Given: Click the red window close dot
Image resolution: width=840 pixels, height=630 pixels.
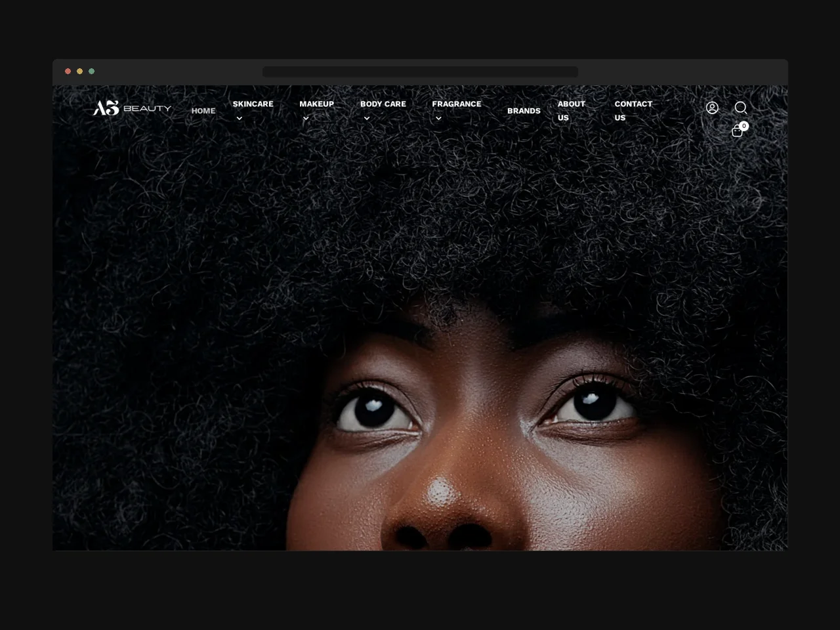Looking at the screenshot, I should pos(68,71).
